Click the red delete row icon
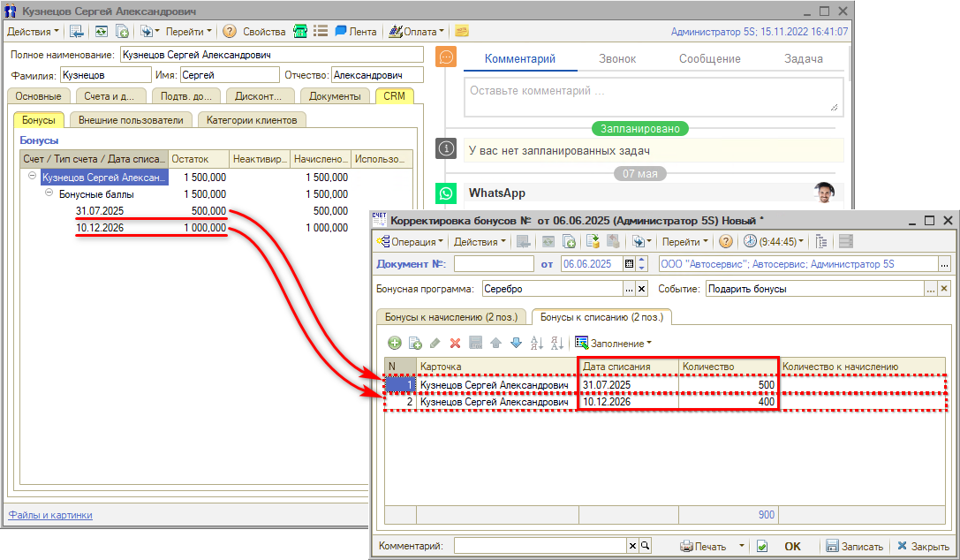Screen dimensions: 960x560 click(456, 343)
